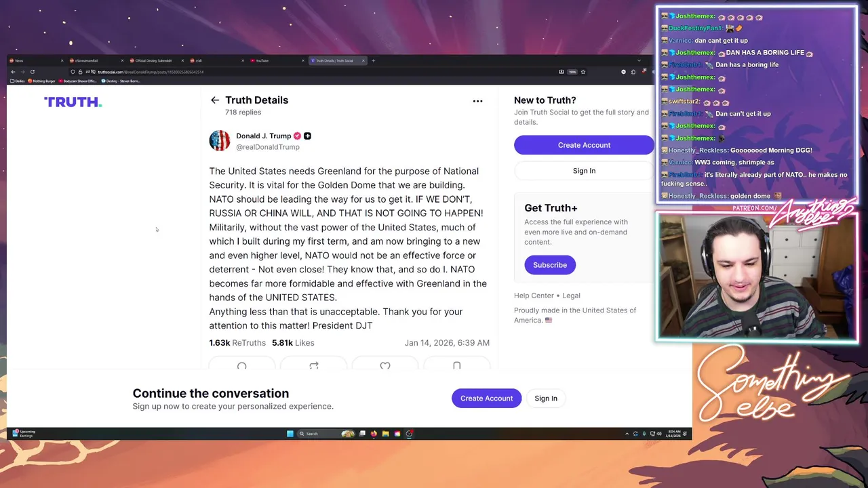Open the Truth Social logo home link
868x488 pixels.
[73, 102]
